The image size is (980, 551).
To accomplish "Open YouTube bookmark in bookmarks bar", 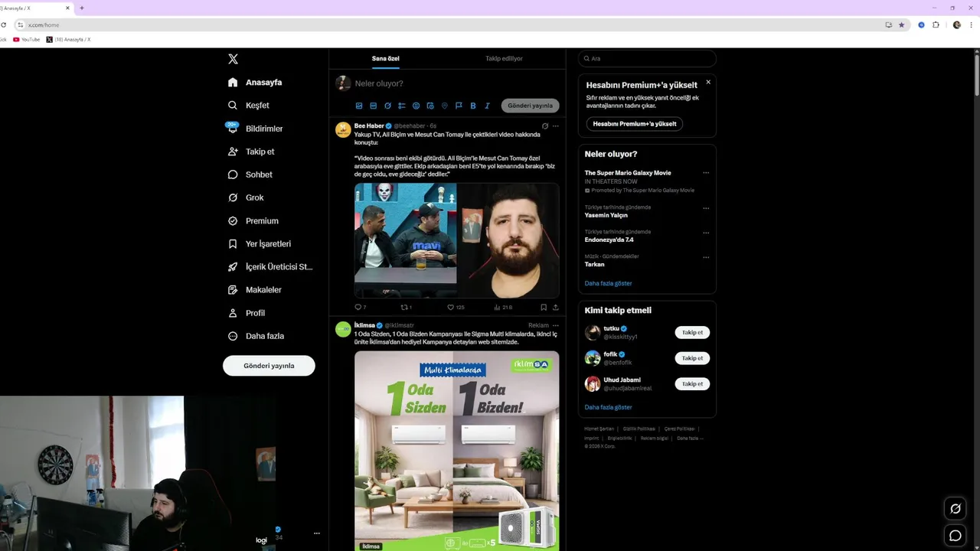I will point(27,39).
